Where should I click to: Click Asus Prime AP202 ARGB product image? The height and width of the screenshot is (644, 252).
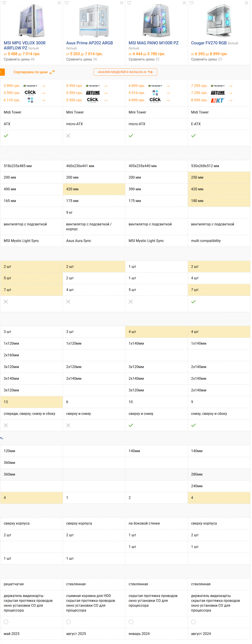(x=94, y=21)
